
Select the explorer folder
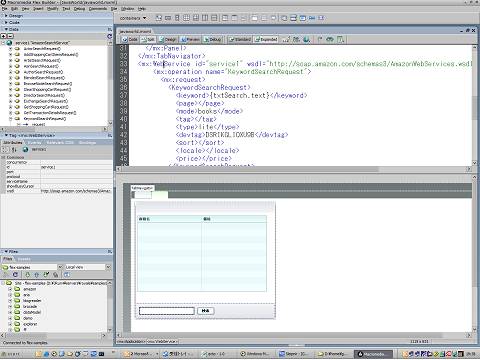(30, 324)
